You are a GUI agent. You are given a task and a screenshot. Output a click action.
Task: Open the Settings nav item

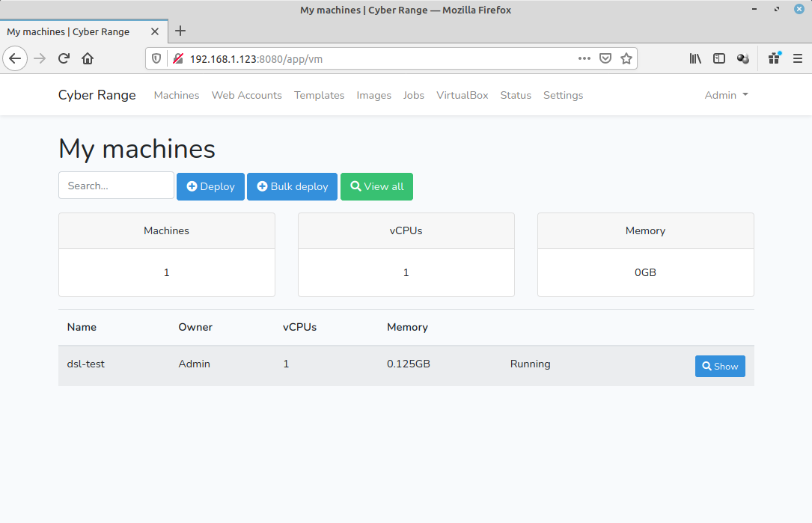point(563,95)
